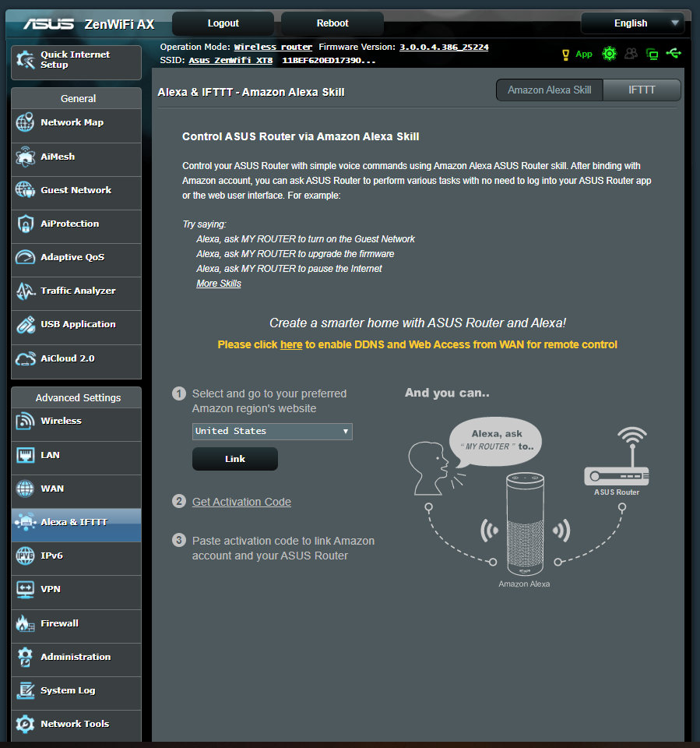The width and height of the screenshot is (700, 748).
Task: Open Quick Internet Setup wizard icon
Action: 25,60
